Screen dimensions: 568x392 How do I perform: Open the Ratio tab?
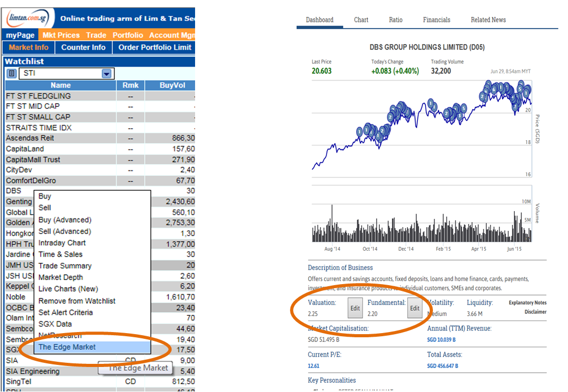pos(396,20)
